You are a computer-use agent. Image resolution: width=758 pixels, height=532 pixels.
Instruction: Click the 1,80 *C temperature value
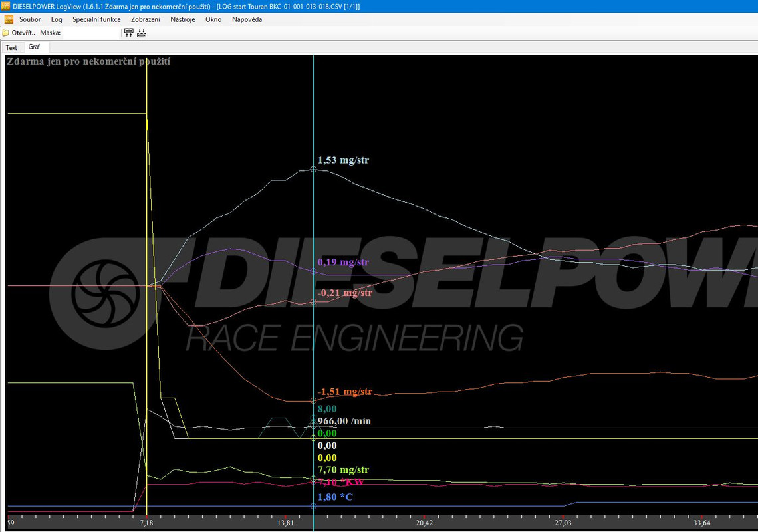point(335,497)
